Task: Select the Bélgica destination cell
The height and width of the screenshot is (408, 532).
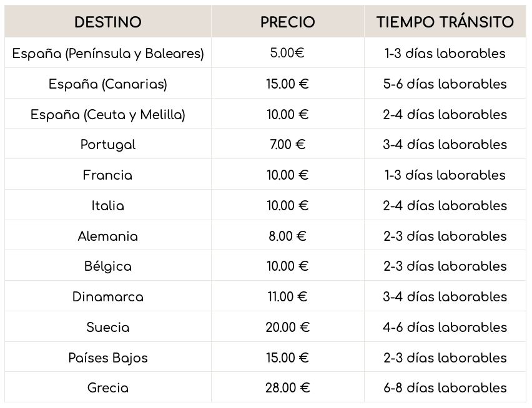Action: [x=108, y=266]
